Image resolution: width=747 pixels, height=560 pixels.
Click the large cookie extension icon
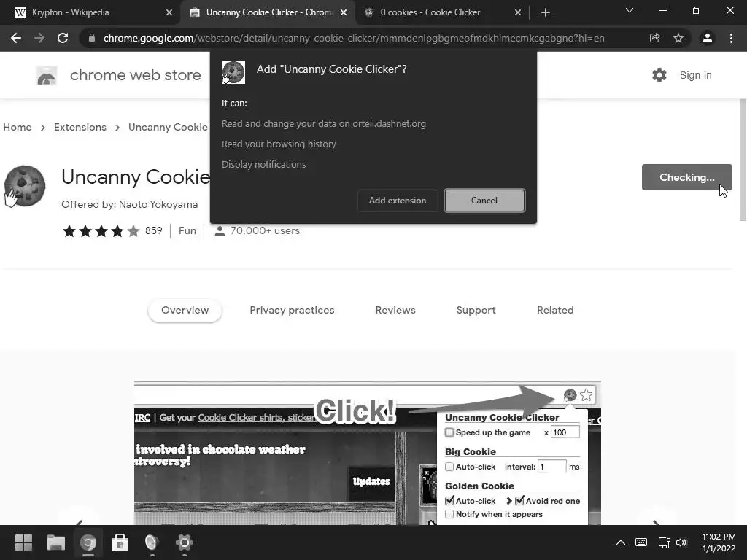coord(24,186)
